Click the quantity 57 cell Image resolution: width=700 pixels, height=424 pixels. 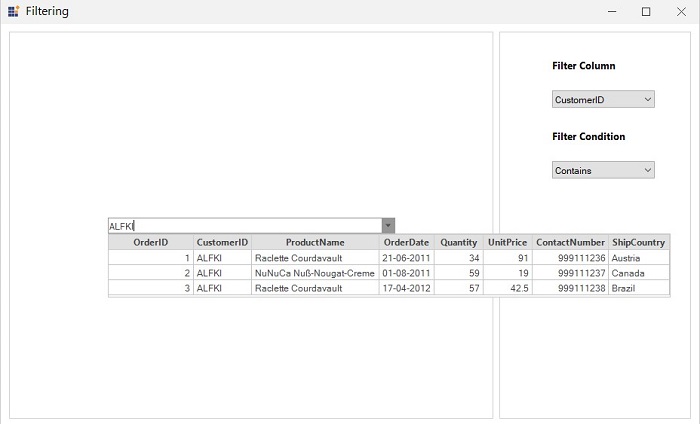click(x=458, y=288)
